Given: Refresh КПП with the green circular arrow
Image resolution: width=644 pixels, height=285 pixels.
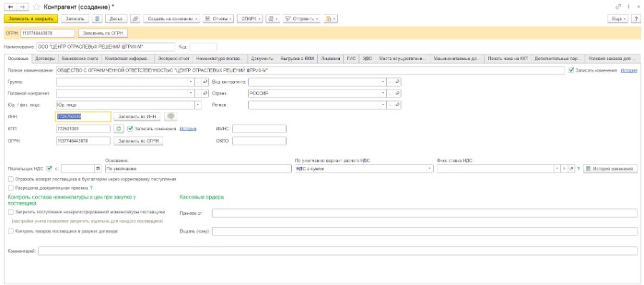Looking at the screenshot, I should pos(118,129).
